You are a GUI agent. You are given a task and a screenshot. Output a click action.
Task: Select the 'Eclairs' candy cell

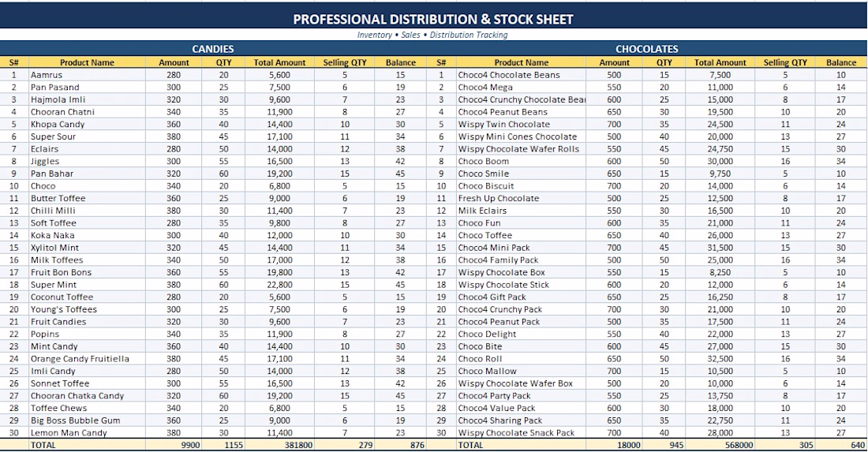click(87, 149)
